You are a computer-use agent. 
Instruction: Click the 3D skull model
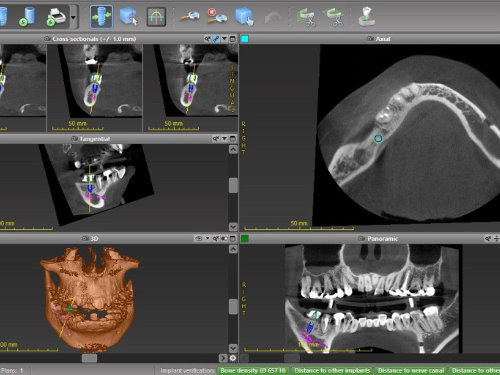89,299
